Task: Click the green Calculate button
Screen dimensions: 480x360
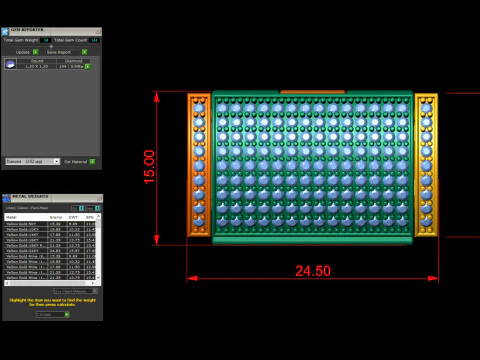Action: click(67, 314)
